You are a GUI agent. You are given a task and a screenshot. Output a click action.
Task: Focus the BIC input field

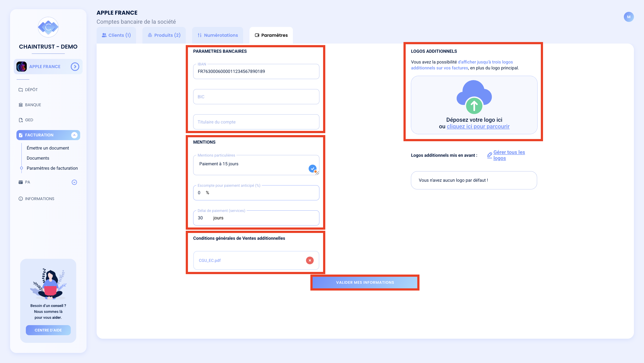click(256, 97)
